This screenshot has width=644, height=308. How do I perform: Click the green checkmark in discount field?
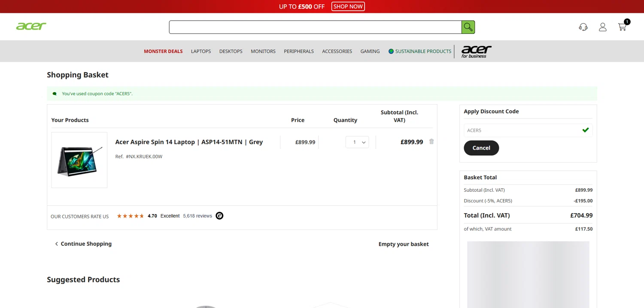coord(586,130)
